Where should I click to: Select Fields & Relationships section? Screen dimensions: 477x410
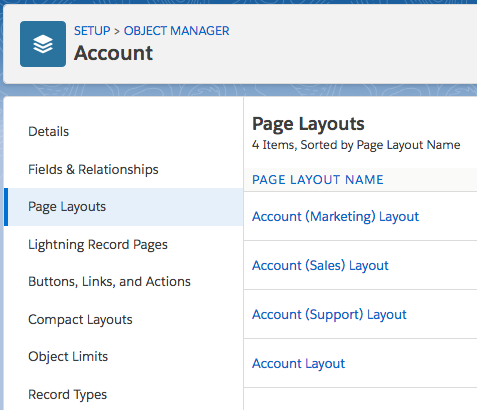tap(93, 170)
